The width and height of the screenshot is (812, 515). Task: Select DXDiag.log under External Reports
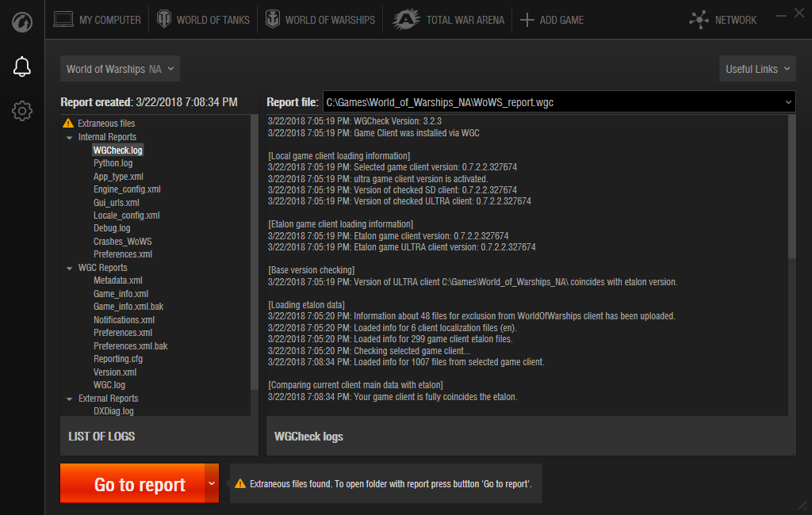[x=113, y=411]
